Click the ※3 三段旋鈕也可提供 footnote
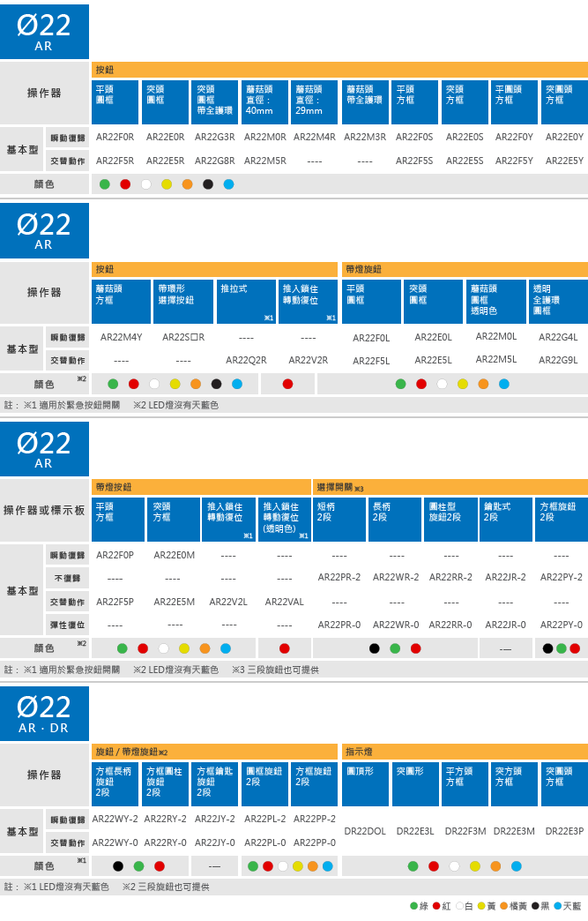The image size is (588, 921). [275, 670]
